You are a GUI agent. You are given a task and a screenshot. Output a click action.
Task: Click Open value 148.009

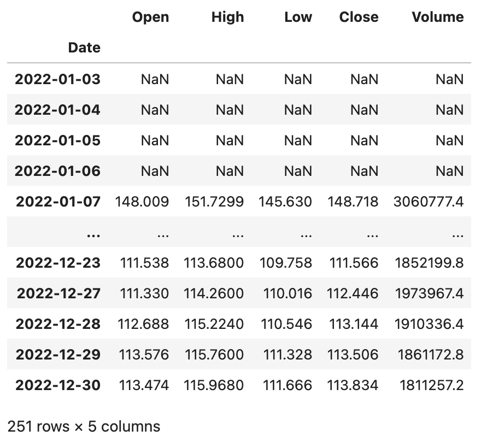(x=142, y=202)
